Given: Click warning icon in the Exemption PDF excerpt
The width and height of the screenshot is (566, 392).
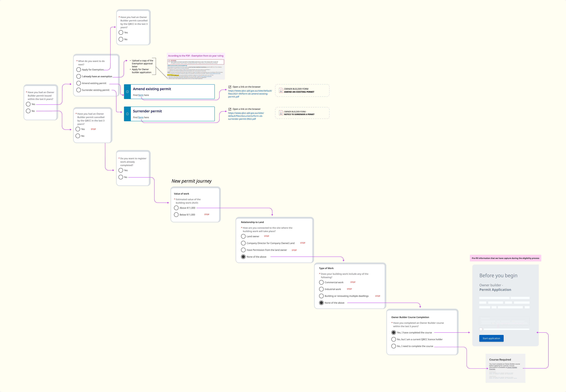Looking at the screenshot, I should tap(169, 61).
